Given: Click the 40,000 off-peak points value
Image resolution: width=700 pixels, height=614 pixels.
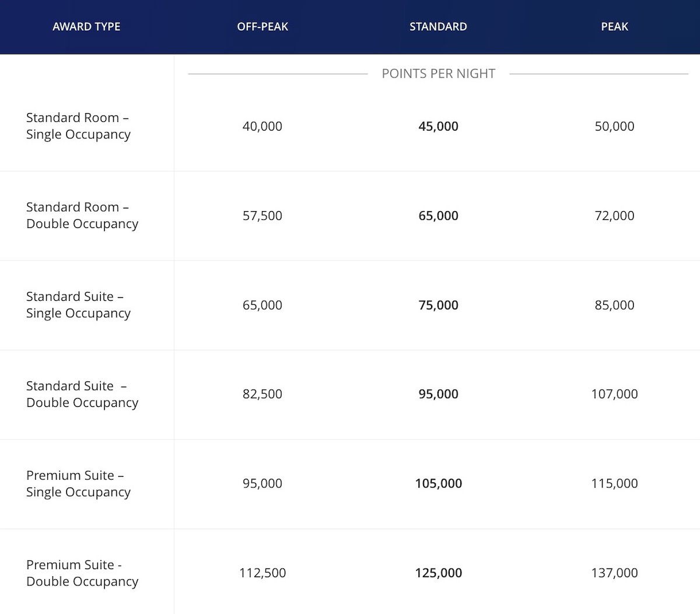Looking at the screenshot, I should point(262,126).
